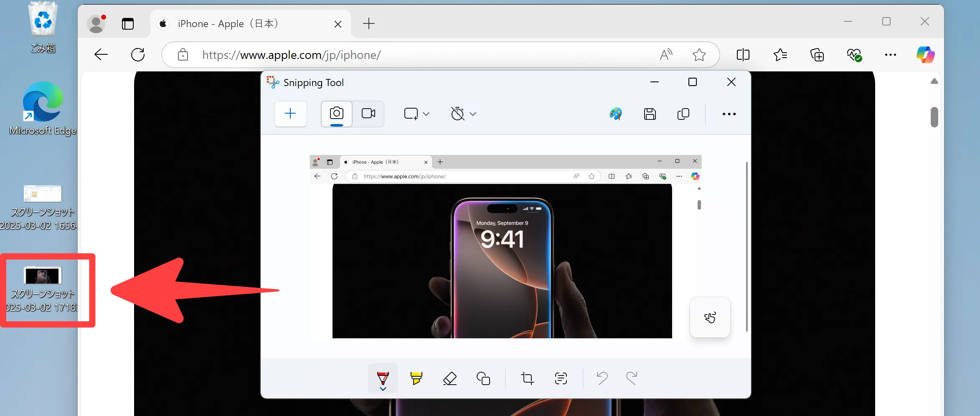Close the Snipping Tool window
980x416 pixels.
coord(731,82)
